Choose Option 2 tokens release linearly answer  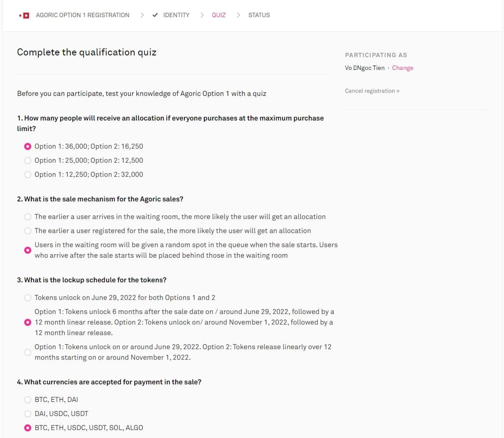(x=28, y=352)
